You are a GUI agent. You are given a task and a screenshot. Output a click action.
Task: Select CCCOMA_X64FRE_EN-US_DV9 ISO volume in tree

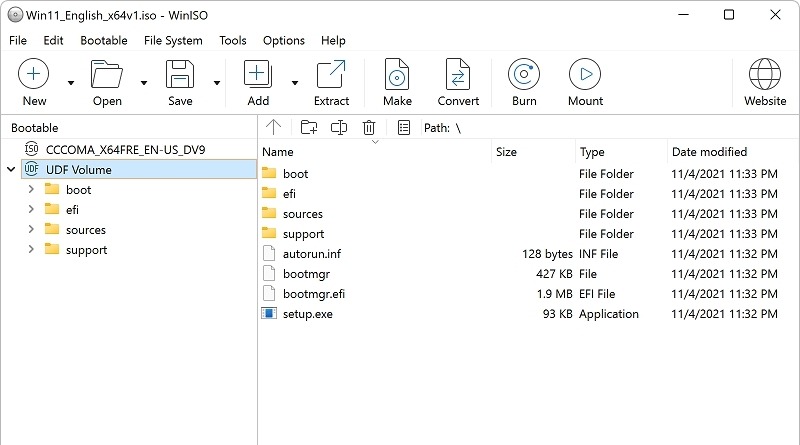pyautogui.click(x=125, y=150)
